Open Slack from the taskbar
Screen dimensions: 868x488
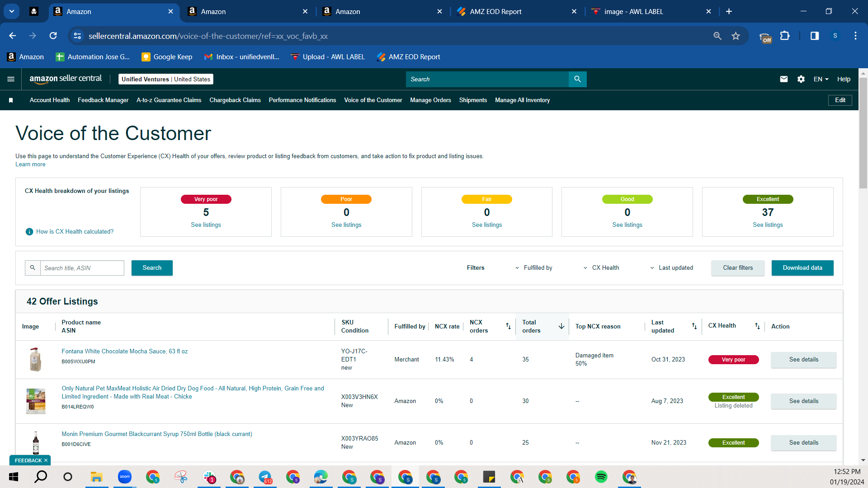point(209,477)
